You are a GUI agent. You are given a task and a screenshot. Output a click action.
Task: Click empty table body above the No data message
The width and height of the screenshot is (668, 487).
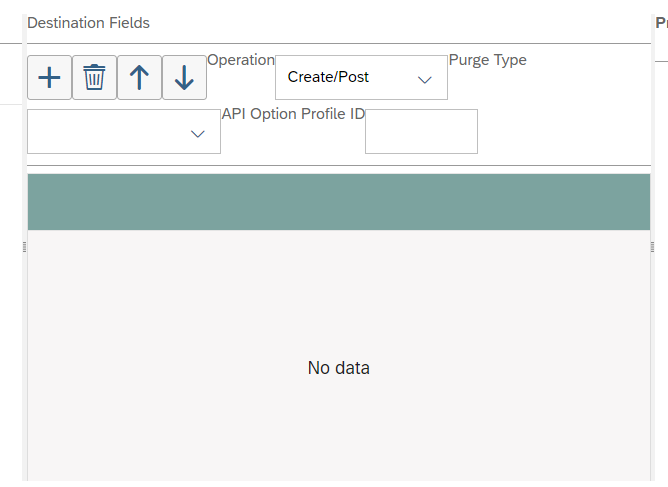pyautogui.click(x=339, y=294)
